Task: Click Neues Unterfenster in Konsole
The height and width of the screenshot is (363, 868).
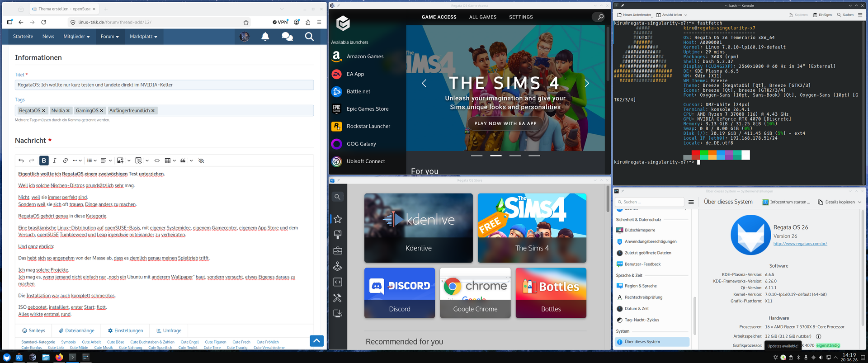Action: pos(634,15)
